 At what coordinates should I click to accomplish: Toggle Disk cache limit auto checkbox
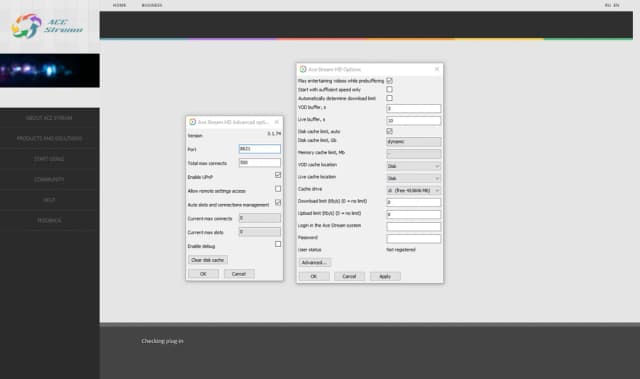point(389,131)
